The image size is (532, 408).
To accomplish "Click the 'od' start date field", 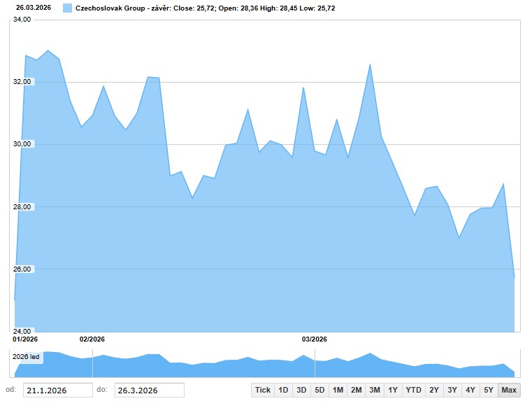I will pyautogui.click(x=57, y=390).
